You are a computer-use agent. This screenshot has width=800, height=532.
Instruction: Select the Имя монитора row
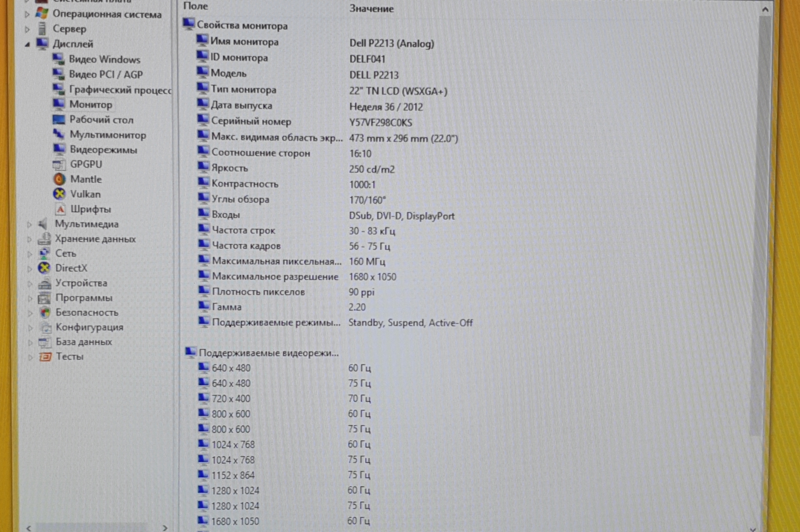click(315, 42)
